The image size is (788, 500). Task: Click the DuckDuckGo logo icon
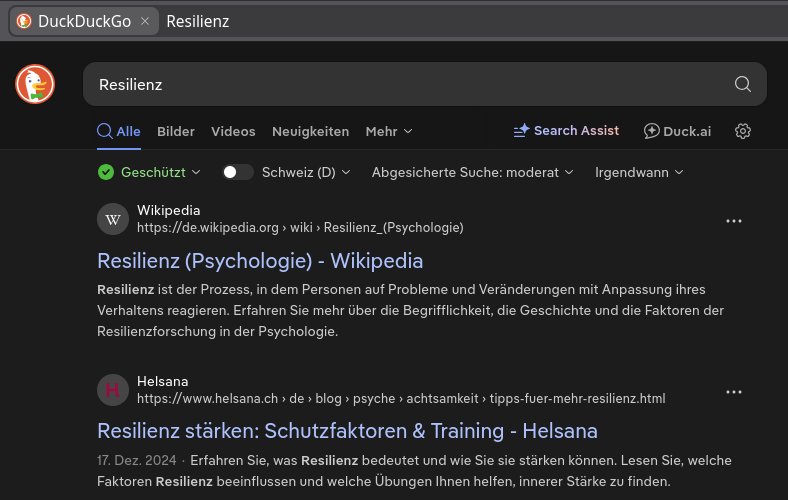pyautogui.click(x=35, y=84)
